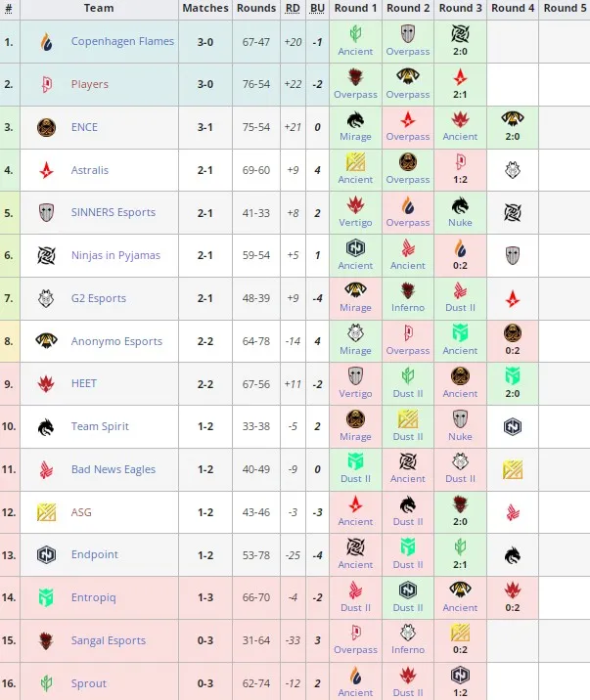Click the Ninjas in Pyjamas logo in row 6

[x=46, y=255]
